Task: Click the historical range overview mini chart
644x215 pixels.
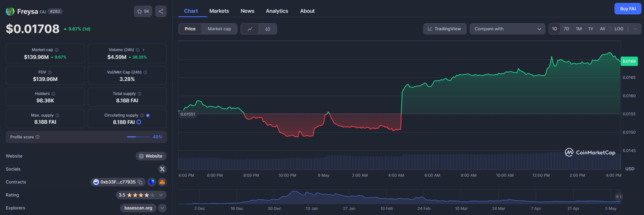Action: pos(399,197)
